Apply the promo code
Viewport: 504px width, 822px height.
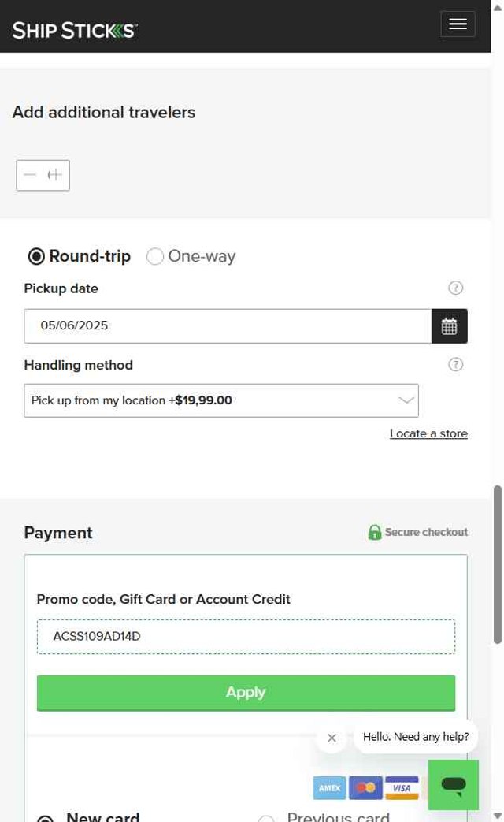246,692
